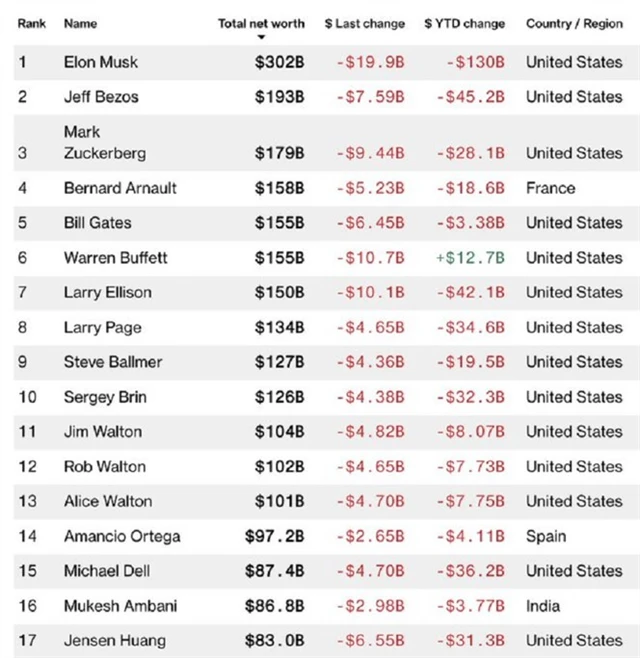Screen dimensions: 640x658
Task: Select the Mark Zuckerberg name entry
Action: tap(104, 142)
